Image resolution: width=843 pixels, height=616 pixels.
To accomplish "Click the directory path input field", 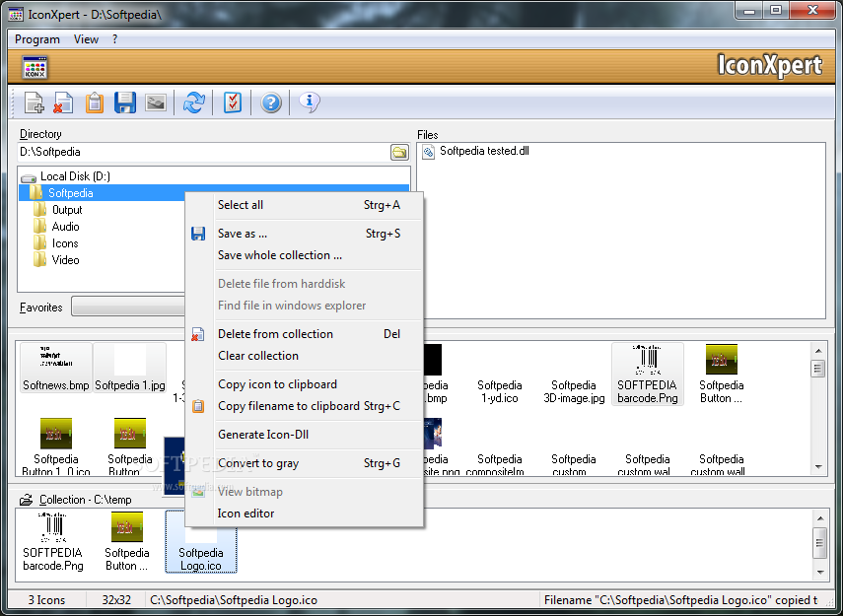I will [x=203, y=152].
